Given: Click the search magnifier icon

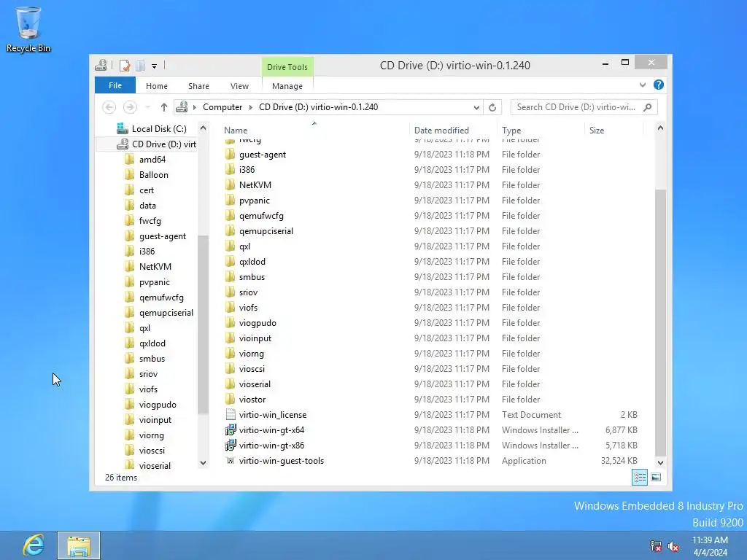Looking at the screenshot, I should pos(648,107).
